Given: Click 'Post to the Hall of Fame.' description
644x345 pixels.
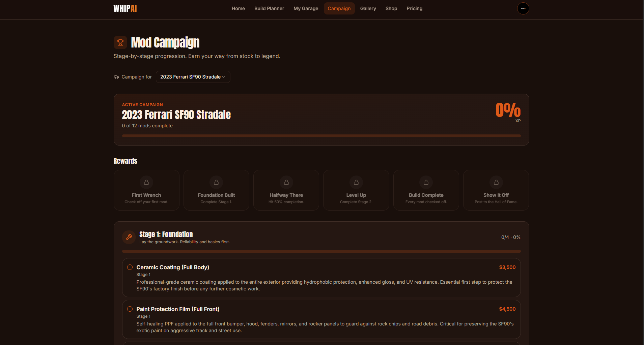Looking at the screenshot, I should (496, 202).
